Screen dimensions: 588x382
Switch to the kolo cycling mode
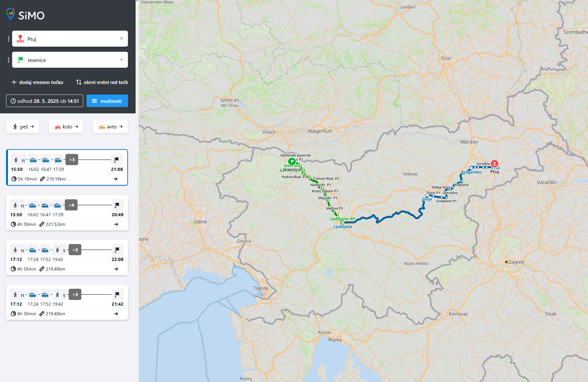coord(66,127)
